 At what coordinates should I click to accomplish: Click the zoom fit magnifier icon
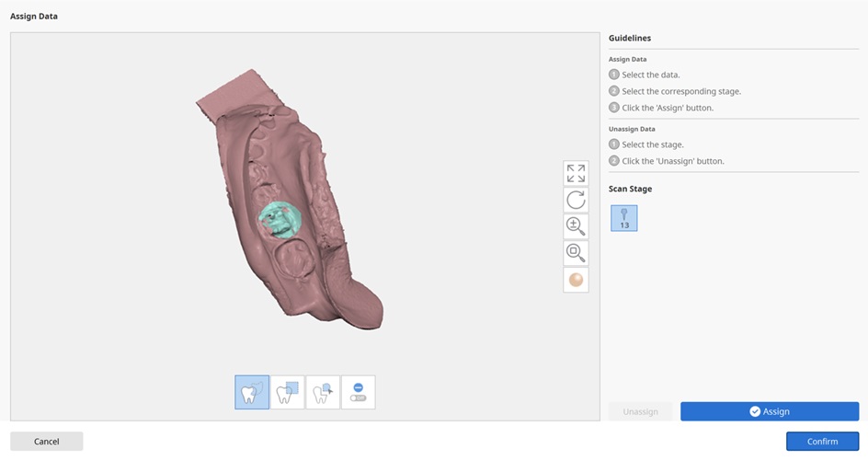coord(576,253)
